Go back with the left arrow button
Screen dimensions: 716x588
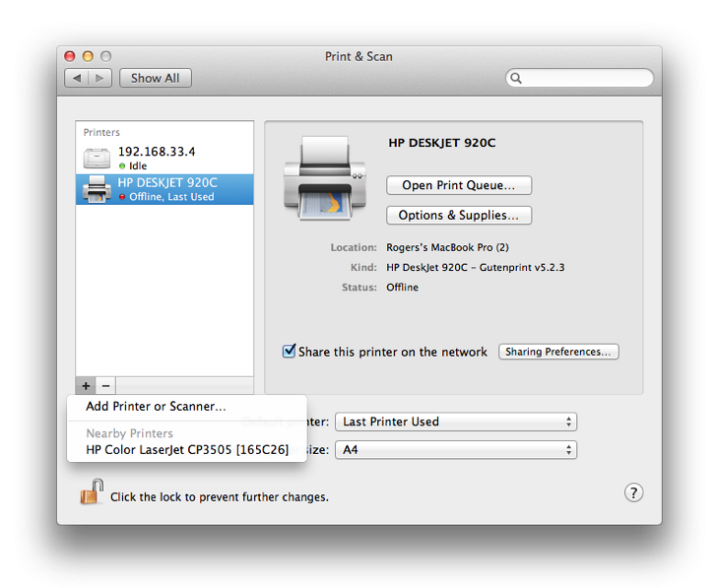tap(77, 78)
